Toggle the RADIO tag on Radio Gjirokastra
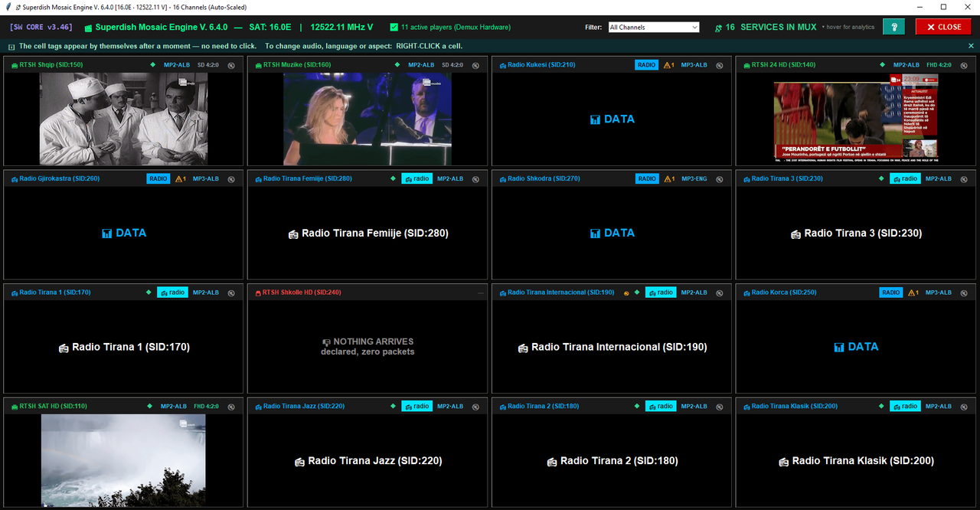The width and height of the screenshot is (980, 510). (x=158, y=179)
